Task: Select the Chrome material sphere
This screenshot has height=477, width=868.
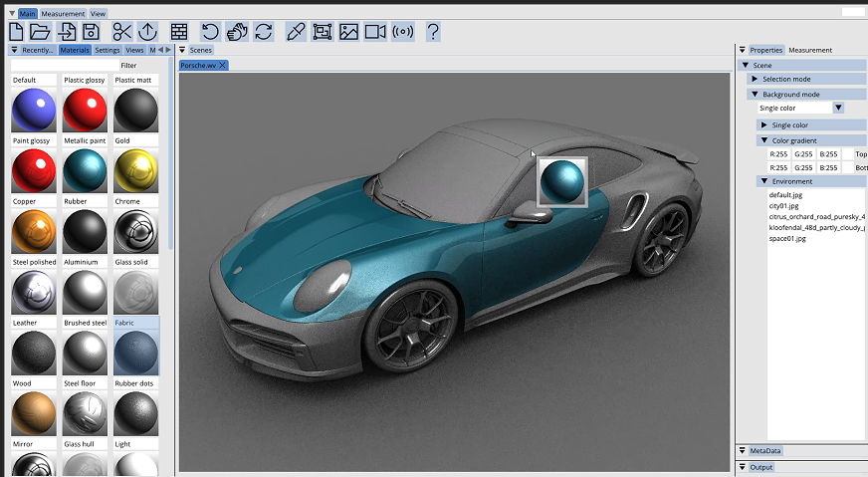Action: 135,232
